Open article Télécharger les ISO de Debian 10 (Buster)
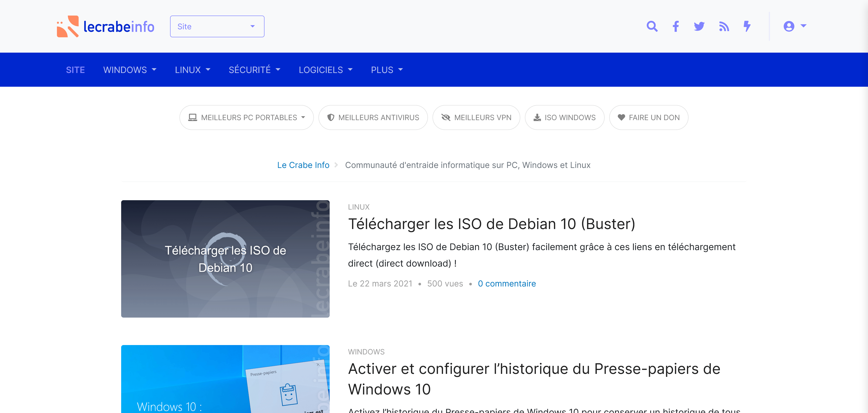 pos(492,224)
